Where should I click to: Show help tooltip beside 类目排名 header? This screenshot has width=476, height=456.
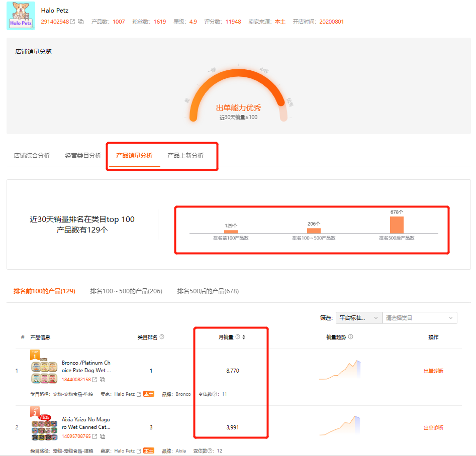(x=162, y=337)
